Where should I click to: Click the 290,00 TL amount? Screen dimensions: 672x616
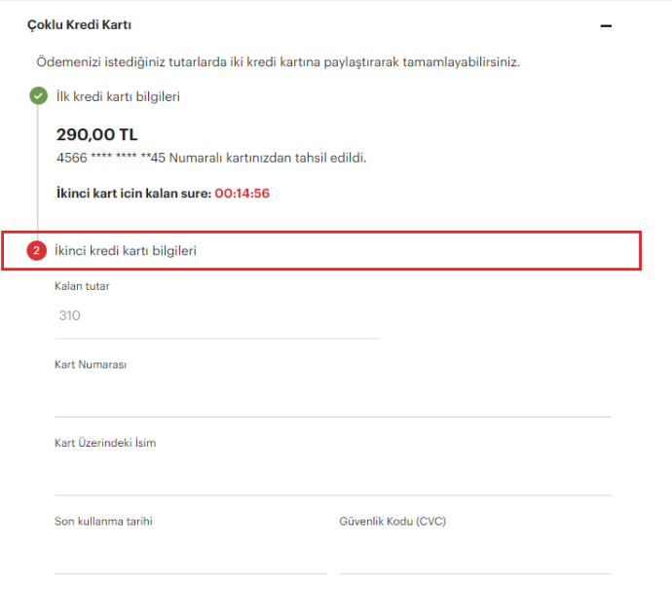[96, 134]
